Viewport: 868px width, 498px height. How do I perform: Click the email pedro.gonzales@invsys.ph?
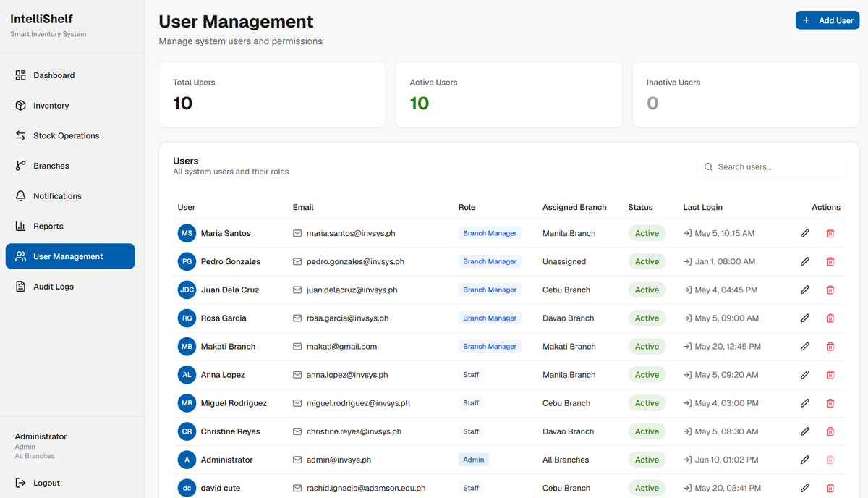point(355,261)
